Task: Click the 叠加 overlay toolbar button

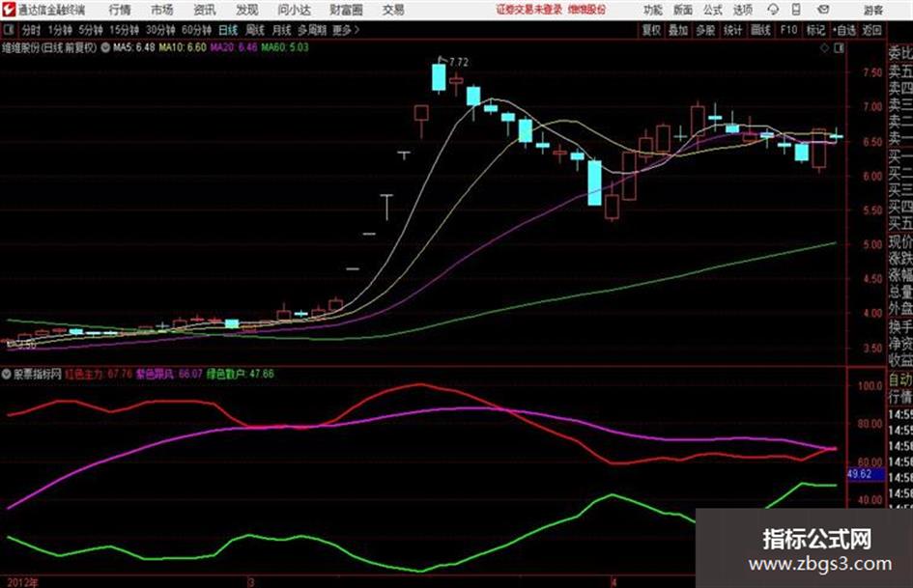Action: point(678,30)
